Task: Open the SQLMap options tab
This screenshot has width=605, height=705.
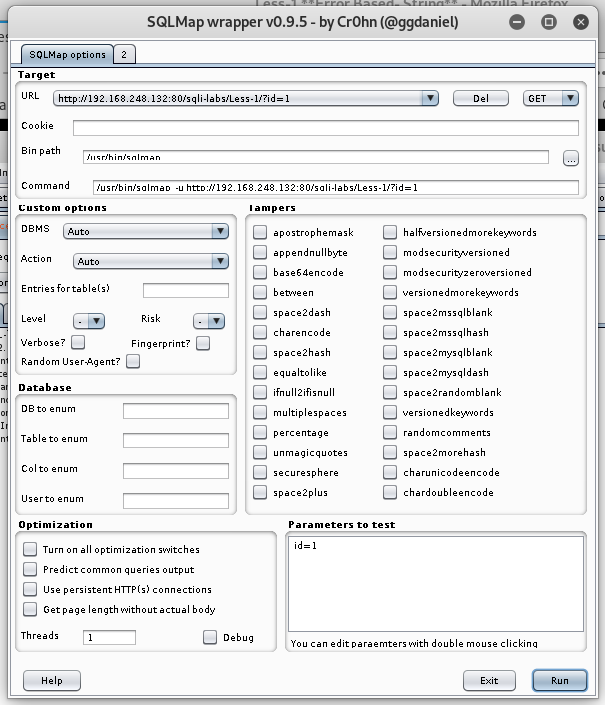Action: tap(67, 54)
